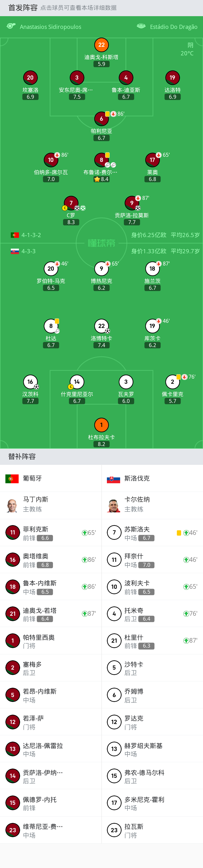Click the yellow card icon beside 苏斯洛夫

pos(179,533)
